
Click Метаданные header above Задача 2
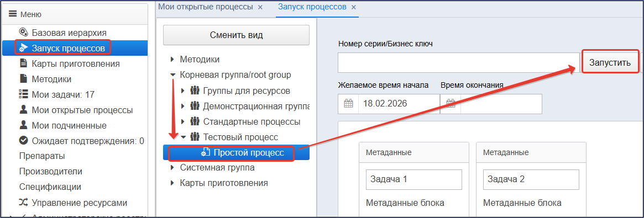click(x=531, y=152)
